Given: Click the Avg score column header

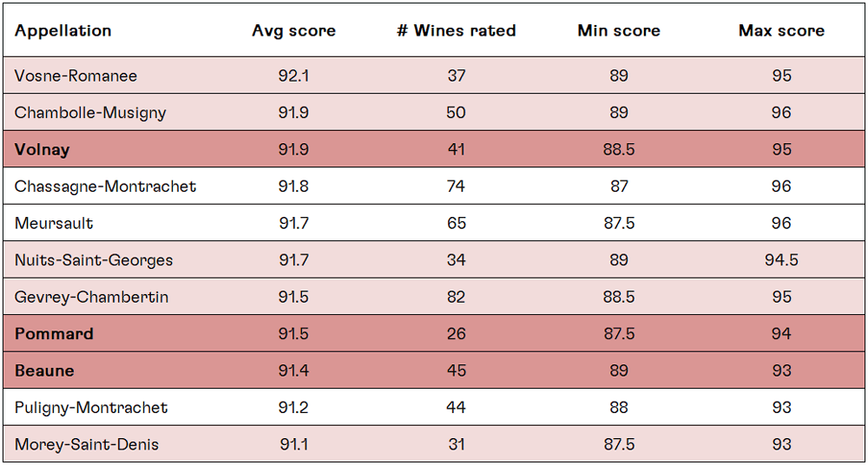Looking at the screenshot, I should (x=293, y=31).
